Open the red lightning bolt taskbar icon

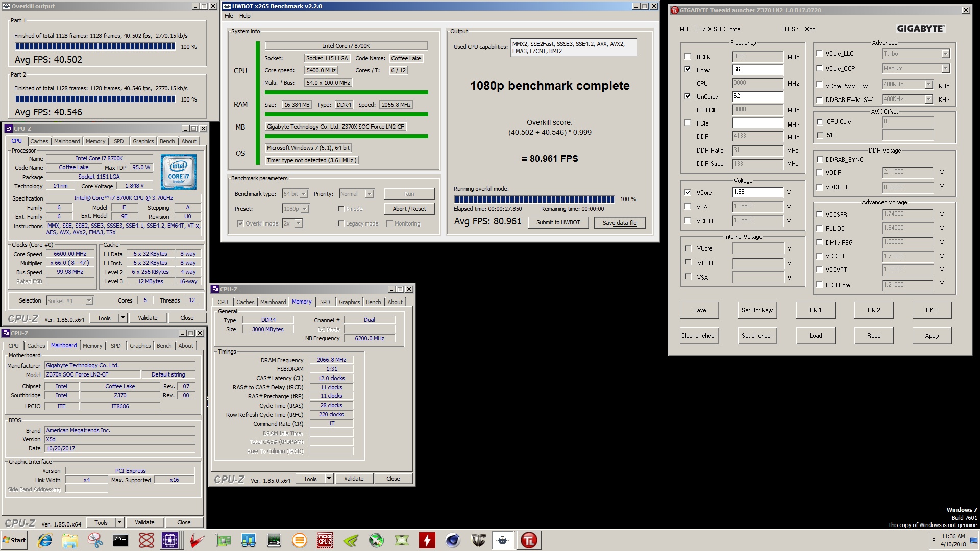tap(427, 540)
